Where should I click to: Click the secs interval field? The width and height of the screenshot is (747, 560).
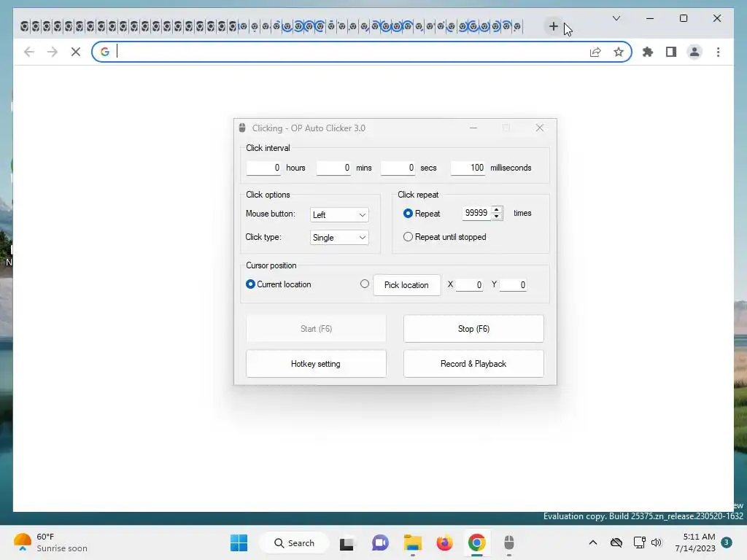[398, 168]
